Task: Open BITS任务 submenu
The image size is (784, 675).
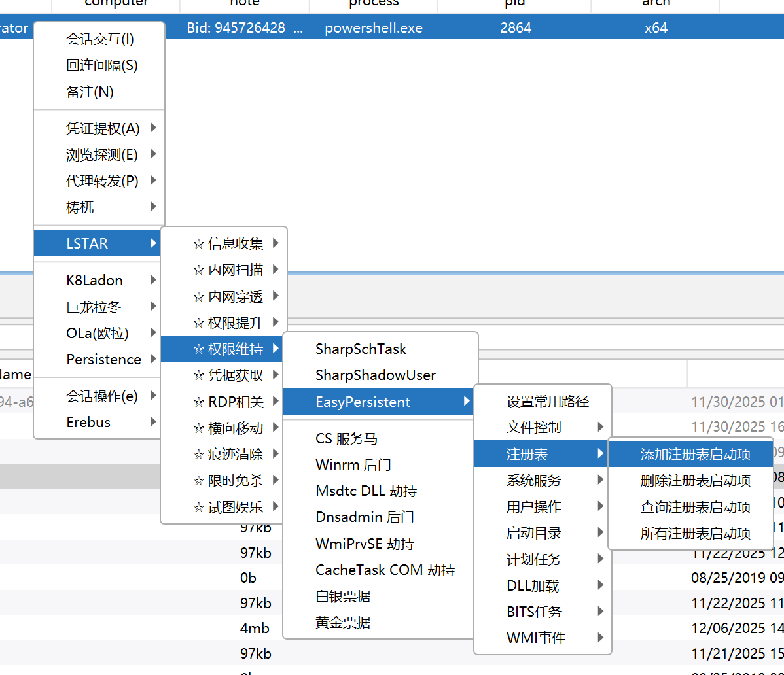Action: [x=543, y=612]
